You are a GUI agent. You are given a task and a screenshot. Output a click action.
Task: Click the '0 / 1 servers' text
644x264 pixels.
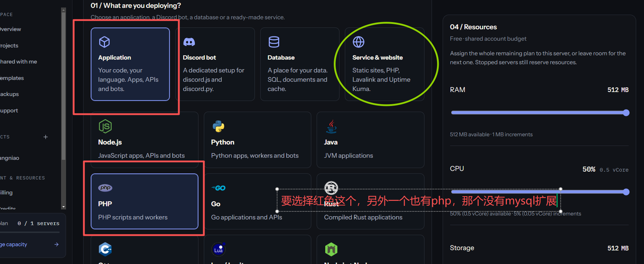click(39, 223)
